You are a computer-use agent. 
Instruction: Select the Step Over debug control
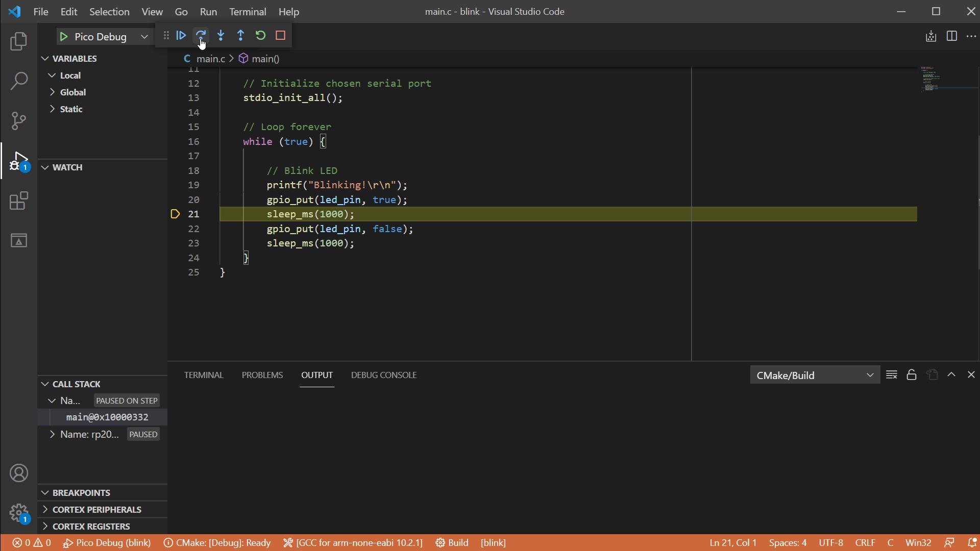point(201,35)
